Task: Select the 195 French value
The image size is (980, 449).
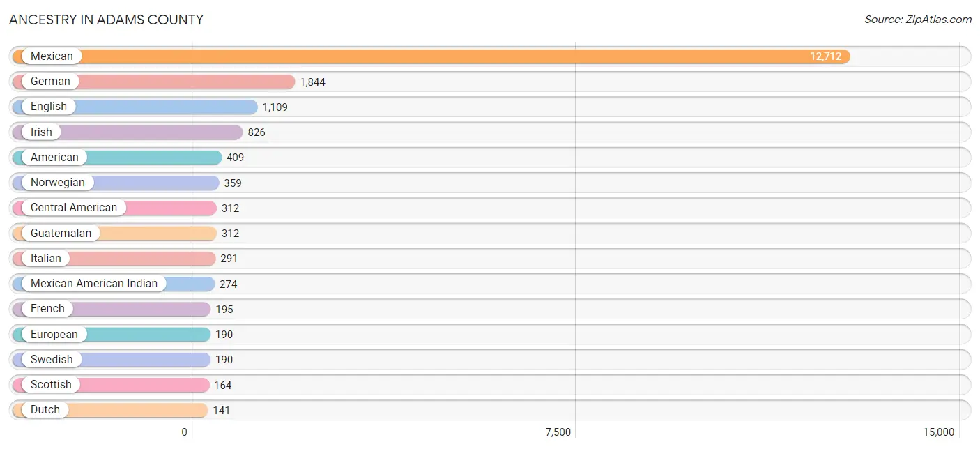Action: (224, 310)
